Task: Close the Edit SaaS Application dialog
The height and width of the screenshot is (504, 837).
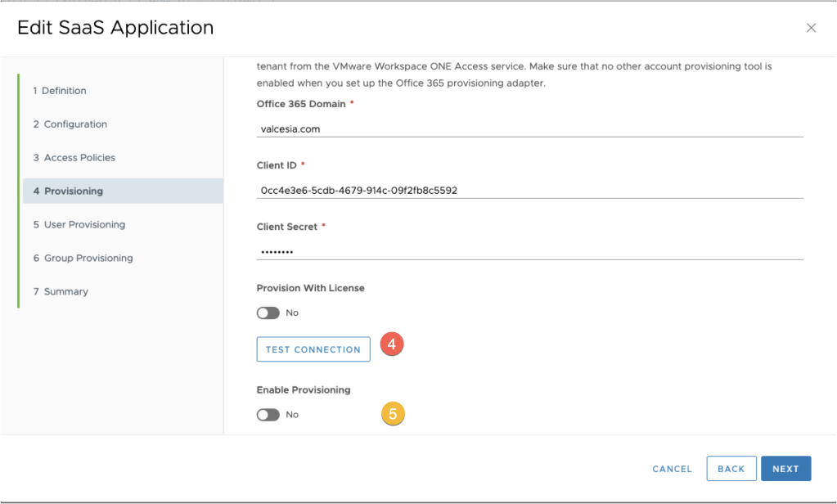Action: coord(811,28)
